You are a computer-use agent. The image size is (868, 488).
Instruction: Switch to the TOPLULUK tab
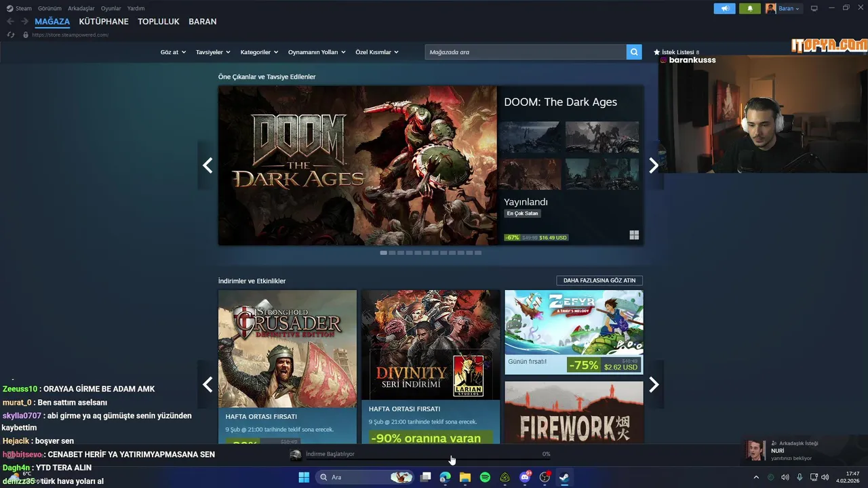point(159,22)
